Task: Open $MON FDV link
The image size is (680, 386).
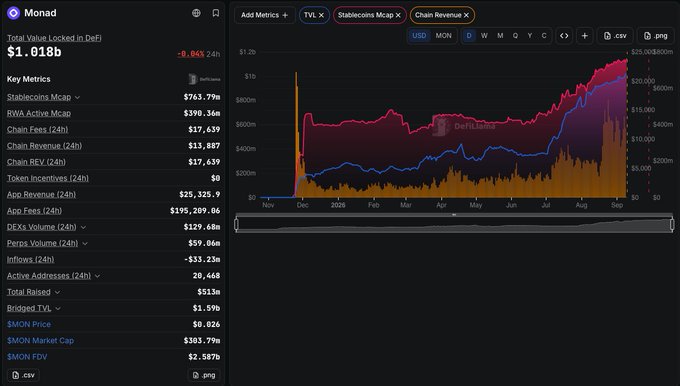Action: (27, 357)
